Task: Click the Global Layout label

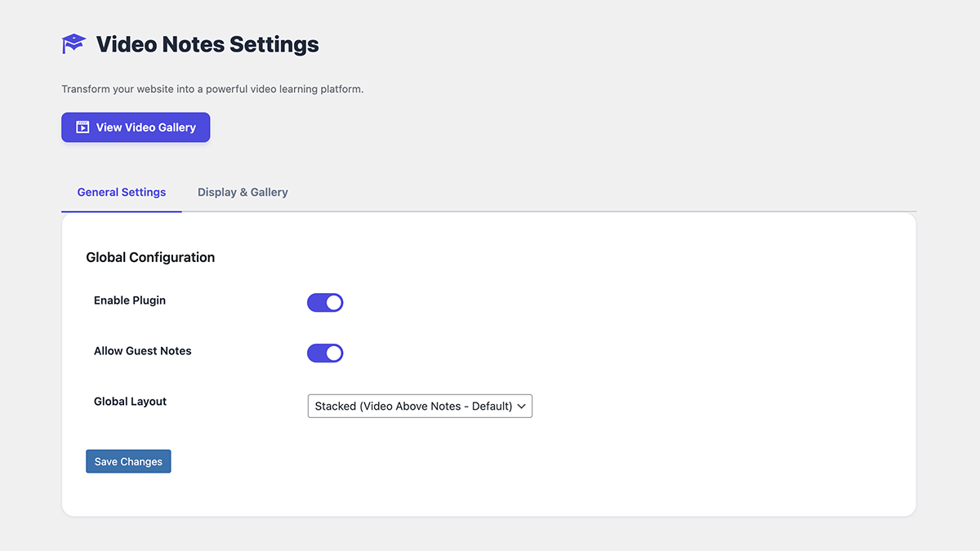Action: coord(130,401)
